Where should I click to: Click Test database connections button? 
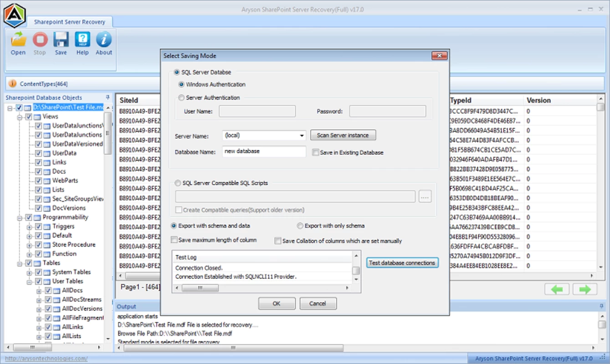click(x=402, y=263)
